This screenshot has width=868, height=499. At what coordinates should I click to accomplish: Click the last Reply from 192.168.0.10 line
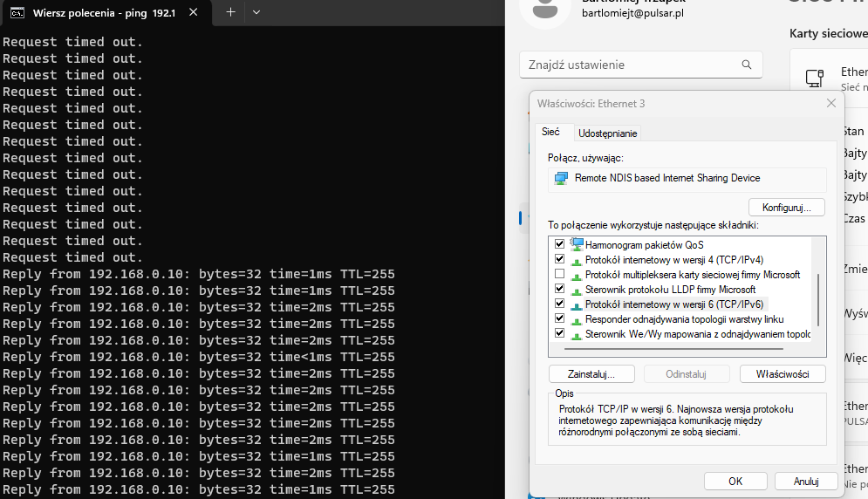point(199,489)
